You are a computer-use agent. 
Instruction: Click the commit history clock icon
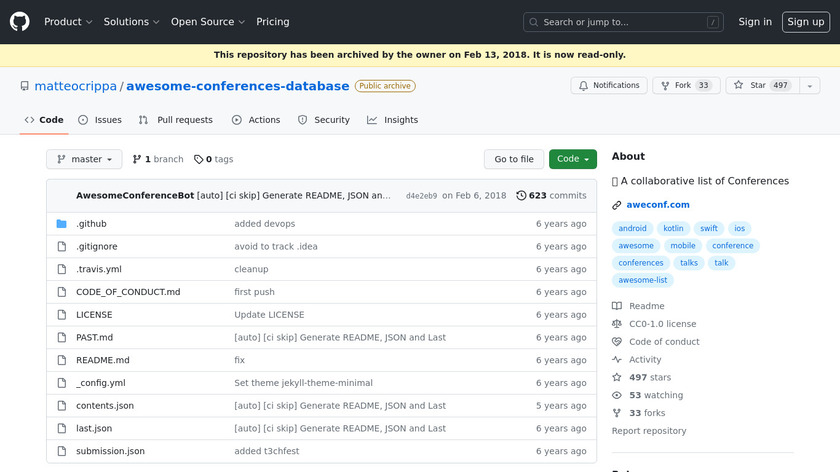521,196
